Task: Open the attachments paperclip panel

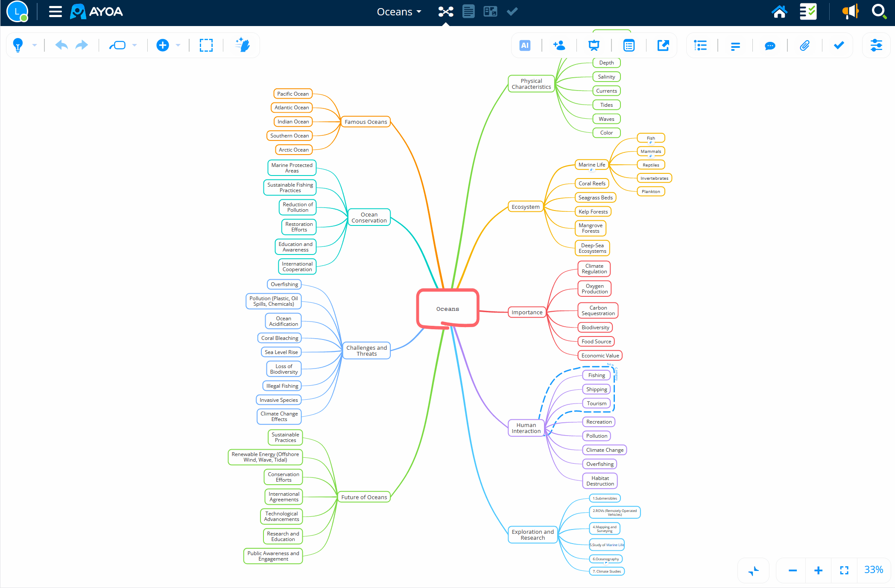Action: pyautogui.click(x=804, y=45)
